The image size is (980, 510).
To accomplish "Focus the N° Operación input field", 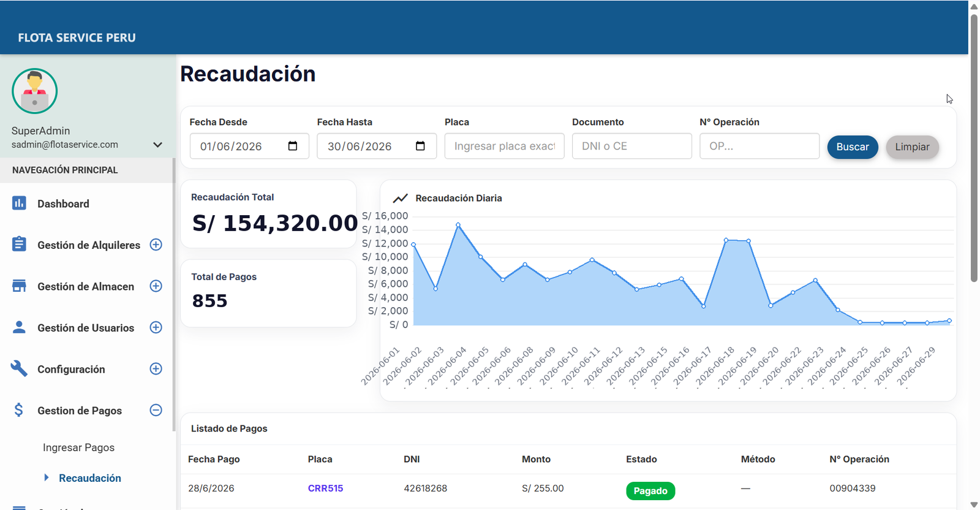I will tap(759, 146).
